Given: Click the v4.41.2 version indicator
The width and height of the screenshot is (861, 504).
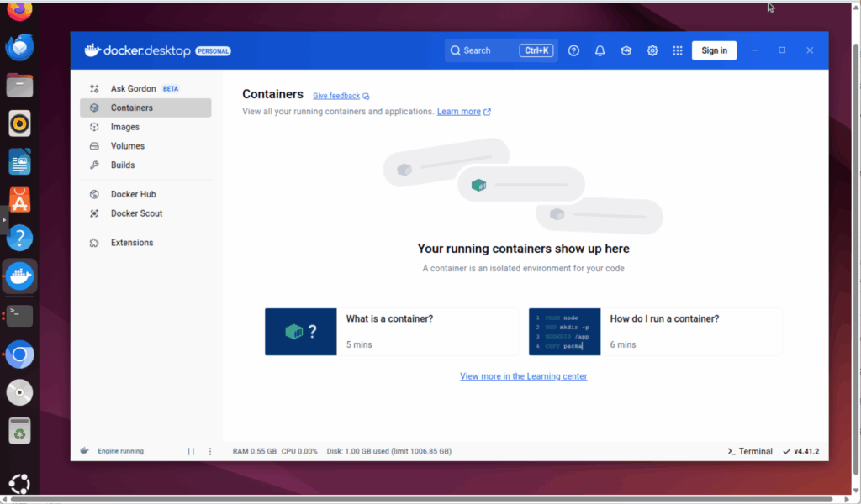Looking at the screenshot, I should click(801, 451).
